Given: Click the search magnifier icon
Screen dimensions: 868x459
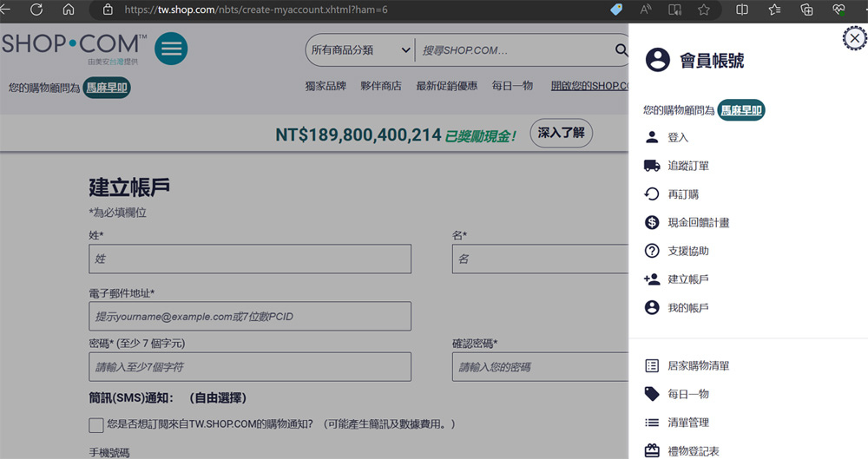Looking at the screenshot, I should [x=621, y=49].
